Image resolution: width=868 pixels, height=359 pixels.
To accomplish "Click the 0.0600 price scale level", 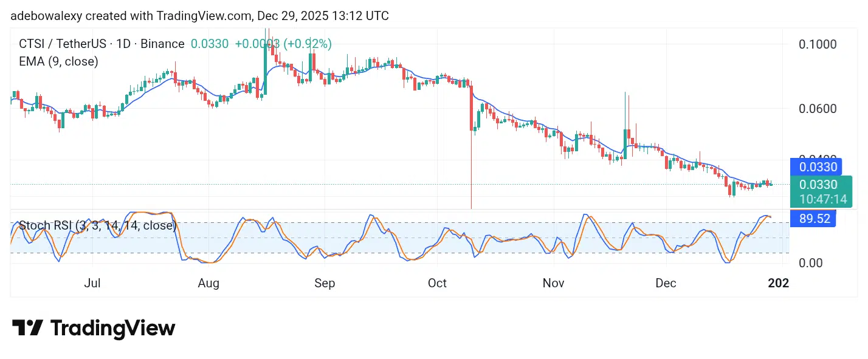I will pyautogui.click(x=818, y=109).
